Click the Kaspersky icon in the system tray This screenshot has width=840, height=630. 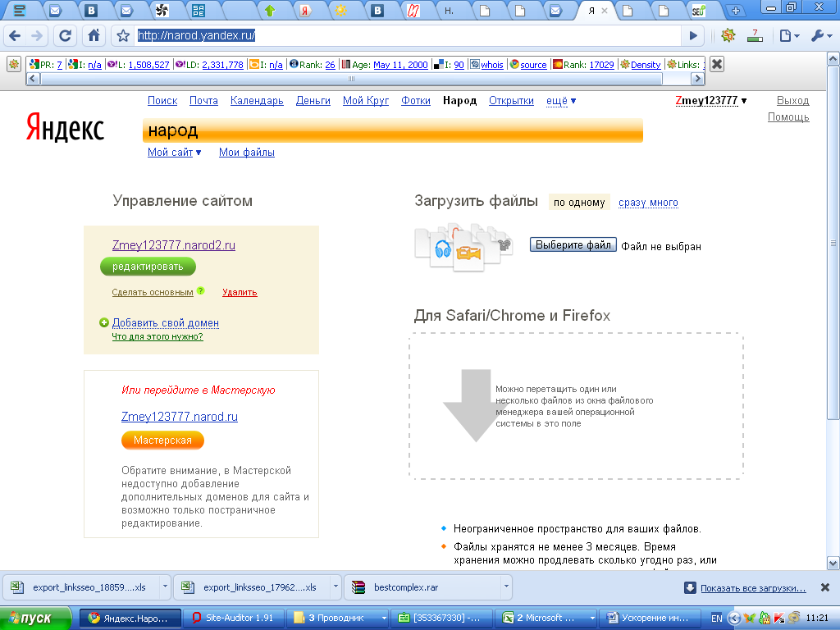tap(779, 618)
